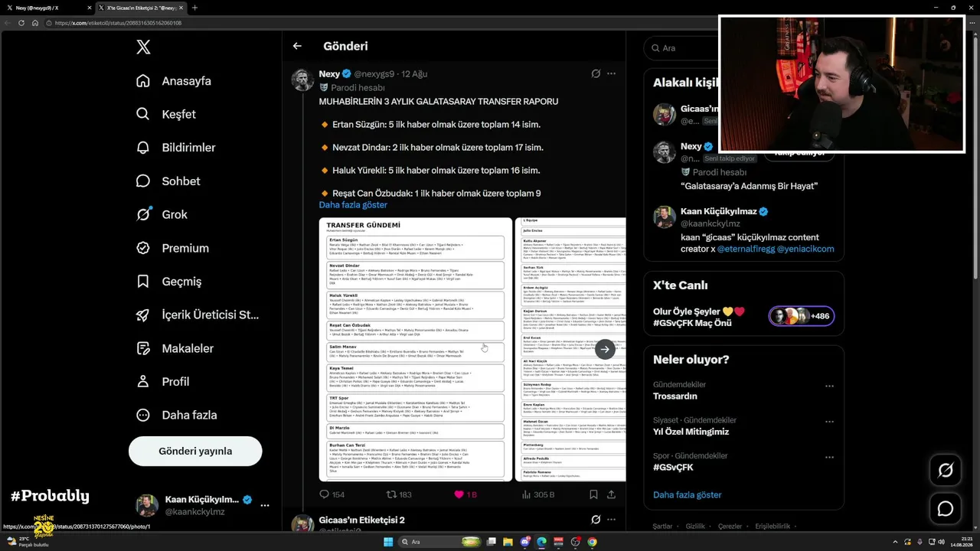This screenshot has height=551, width=980.
Task: Repost Nexy's post with 183 reposts
Action: 399,494
